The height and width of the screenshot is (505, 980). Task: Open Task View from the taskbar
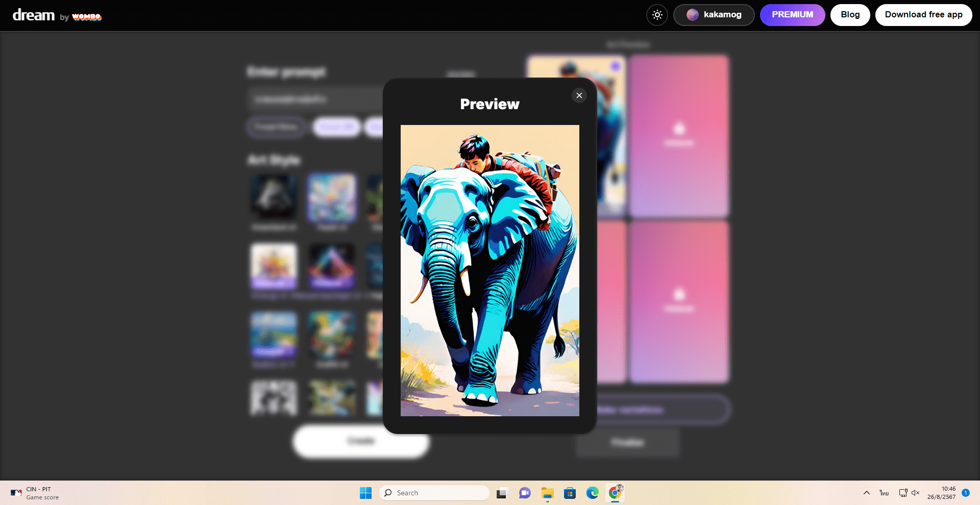[501, 493]
